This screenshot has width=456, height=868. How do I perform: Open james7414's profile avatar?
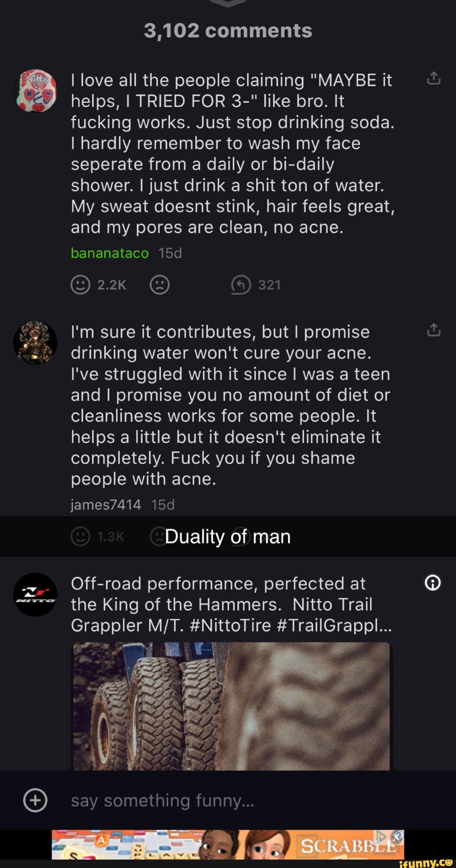pos(35,342)
